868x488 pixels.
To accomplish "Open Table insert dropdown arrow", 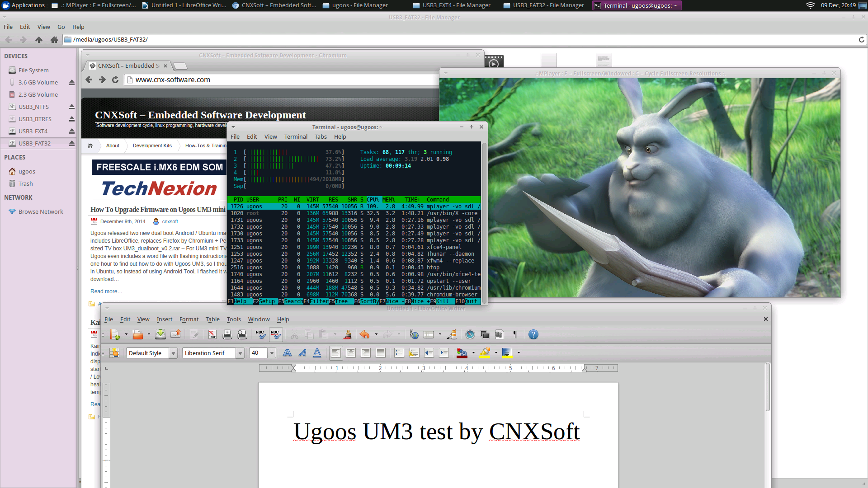I will [x=440, y=335].
